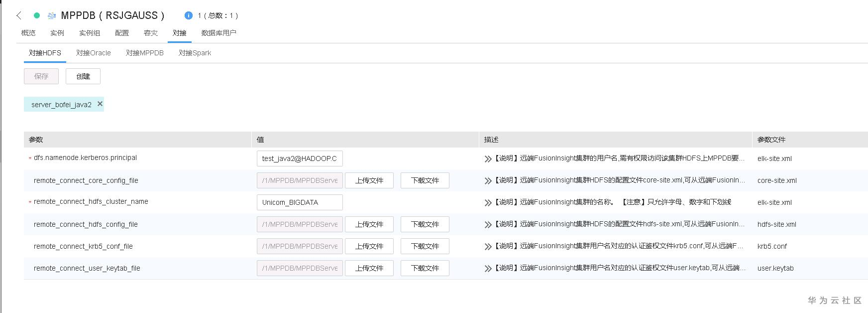Image resolution: width=868 pixels, height=313 pixels.
Task: Click the Unicom_BIGDATA cluster name field
Action: pyautogui.click(x=300, y=202)
